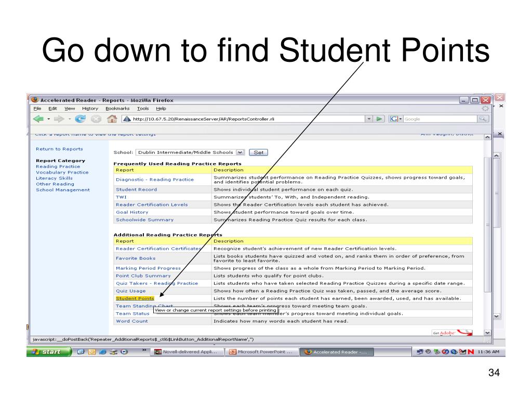The width and height of the screenshot is (532, 399).
Task: Click the 11:36 AM system clock
Action: 488,352
